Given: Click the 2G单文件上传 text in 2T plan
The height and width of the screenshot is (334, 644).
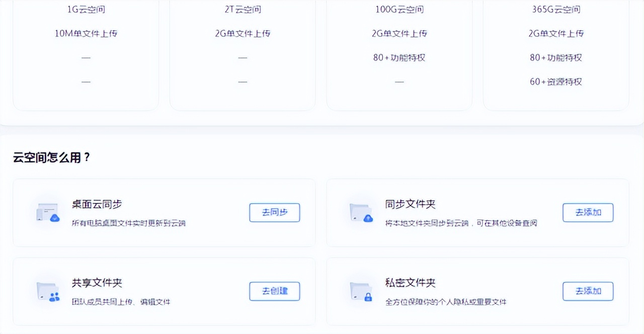Looking at the screenshot, I should click(x=243, y=33).
